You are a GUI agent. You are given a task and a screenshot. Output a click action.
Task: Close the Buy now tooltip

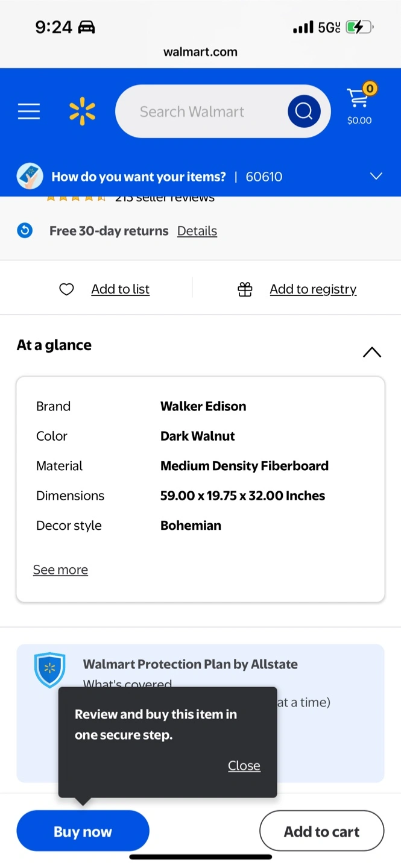(244, 766)
